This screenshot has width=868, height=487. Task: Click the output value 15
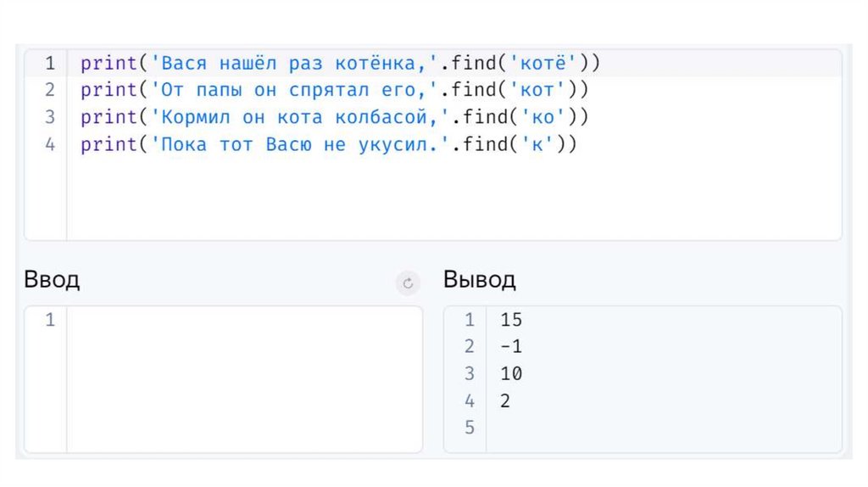(511, 320)
